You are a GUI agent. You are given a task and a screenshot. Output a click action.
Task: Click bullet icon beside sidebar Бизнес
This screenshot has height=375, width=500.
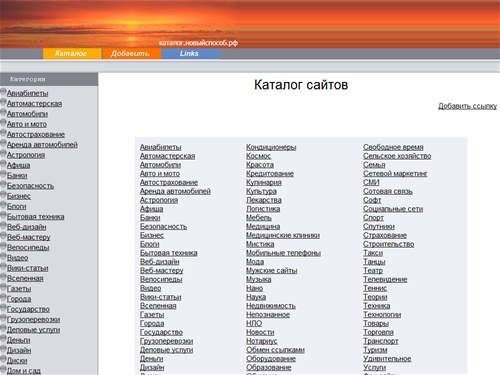3,195
